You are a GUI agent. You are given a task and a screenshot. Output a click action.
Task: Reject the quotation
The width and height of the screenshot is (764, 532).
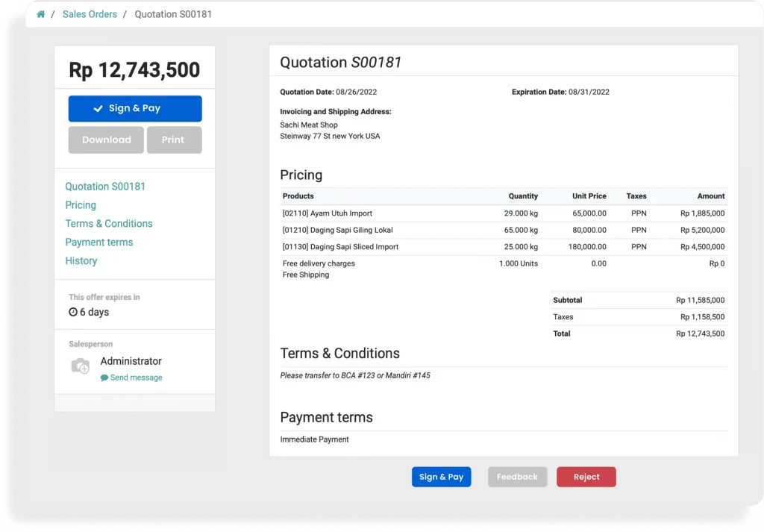tap(586, 477)
